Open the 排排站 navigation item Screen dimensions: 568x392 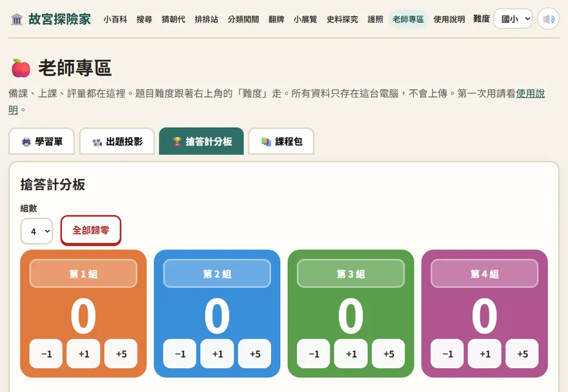206,19
